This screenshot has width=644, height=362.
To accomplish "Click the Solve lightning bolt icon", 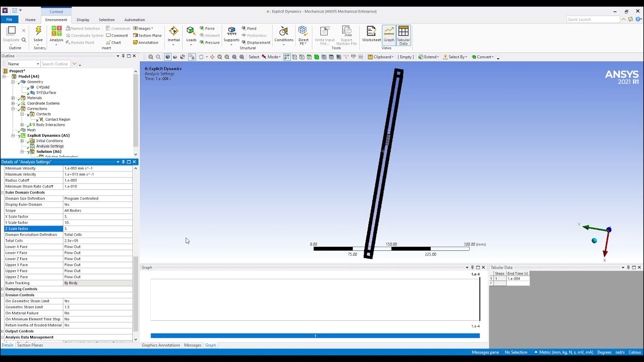I will (38, 31).
